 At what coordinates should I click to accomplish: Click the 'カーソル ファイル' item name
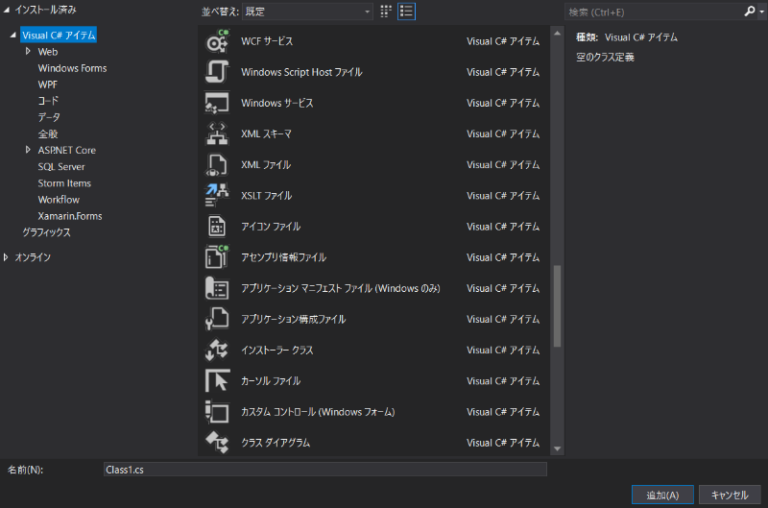(271, 381)
